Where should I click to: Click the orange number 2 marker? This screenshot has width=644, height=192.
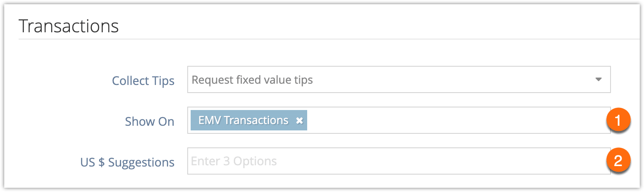pos(618,161)
